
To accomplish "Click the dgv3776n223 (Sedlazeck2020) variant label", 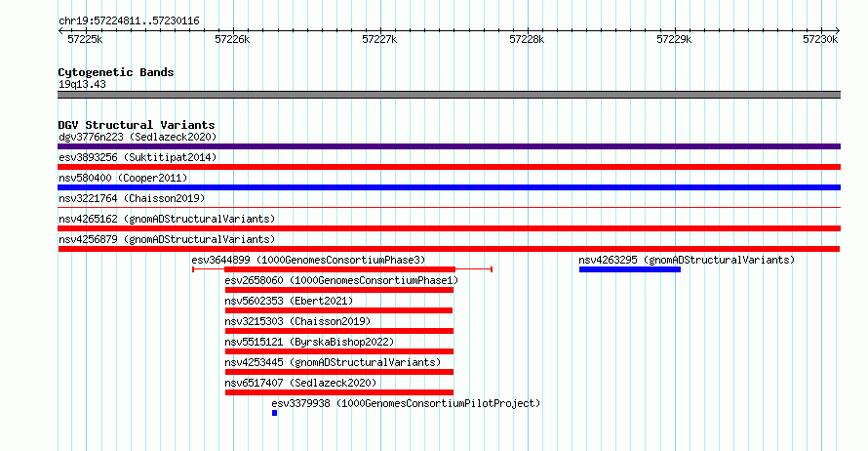I will (x=138, y=137).
